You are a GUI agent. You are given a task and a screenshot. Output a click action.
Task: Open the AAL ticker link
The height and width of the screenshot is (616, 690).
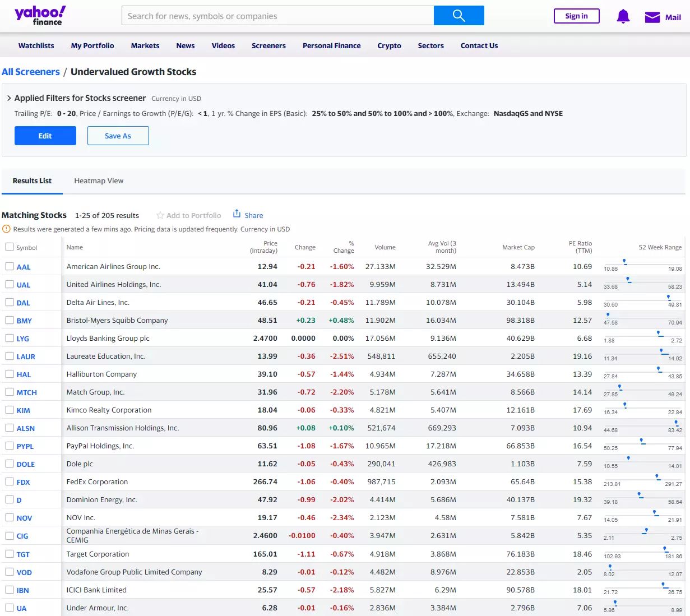24,267
